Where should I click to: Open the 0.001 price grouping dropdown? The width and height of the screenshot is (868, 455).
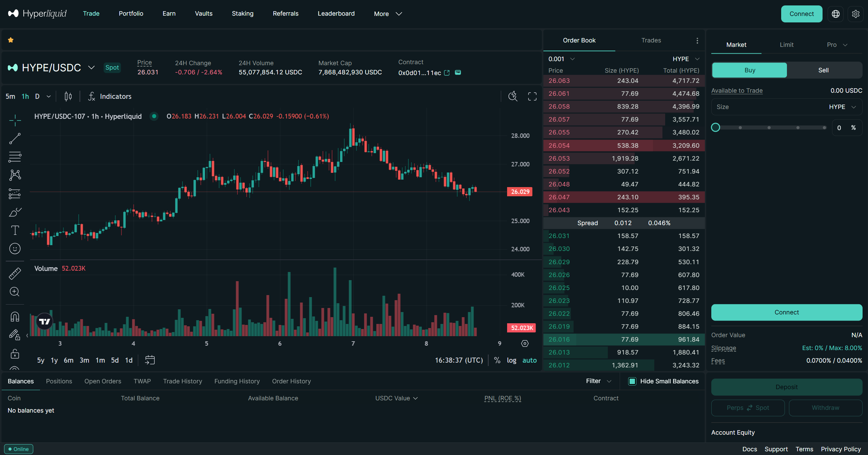coord(561,59)
